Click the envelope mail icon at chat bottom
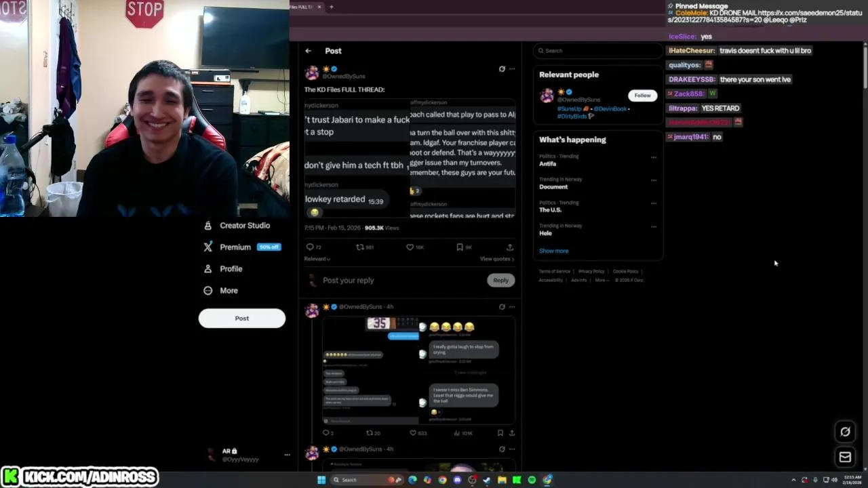The width and height of the screenshot is (868, 488). [845, 457]
